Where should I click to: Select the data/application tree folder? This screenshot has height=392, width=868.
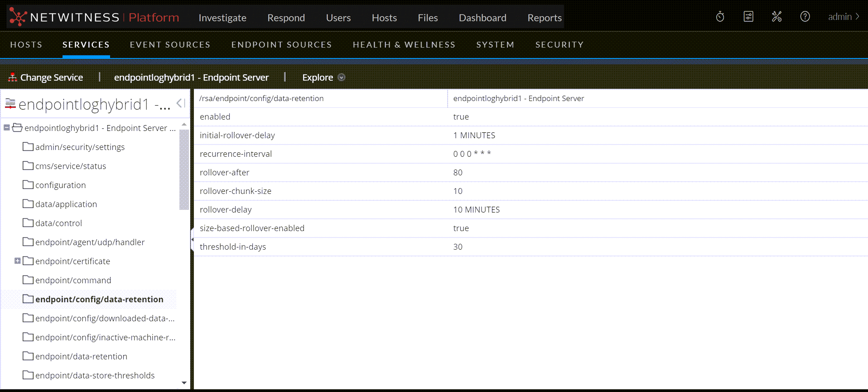click(66, 204)
